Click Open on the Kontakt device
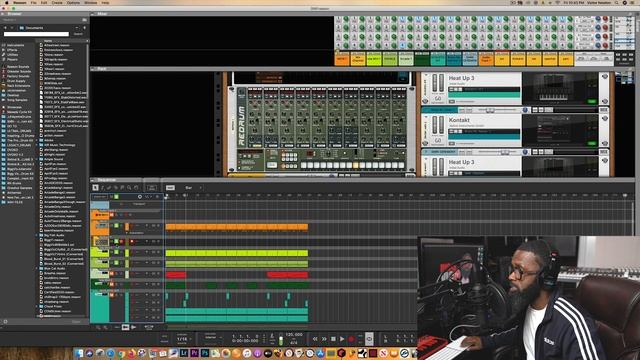Screen dimensions: 640x360 click(591, 143)
